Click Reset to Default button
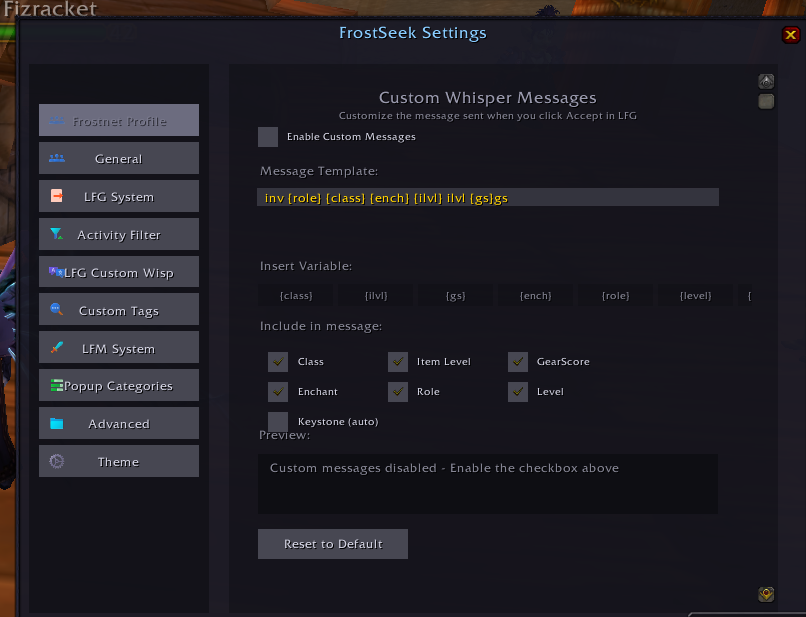This screenshot has width=806, height=617. (x=333, y=544)
